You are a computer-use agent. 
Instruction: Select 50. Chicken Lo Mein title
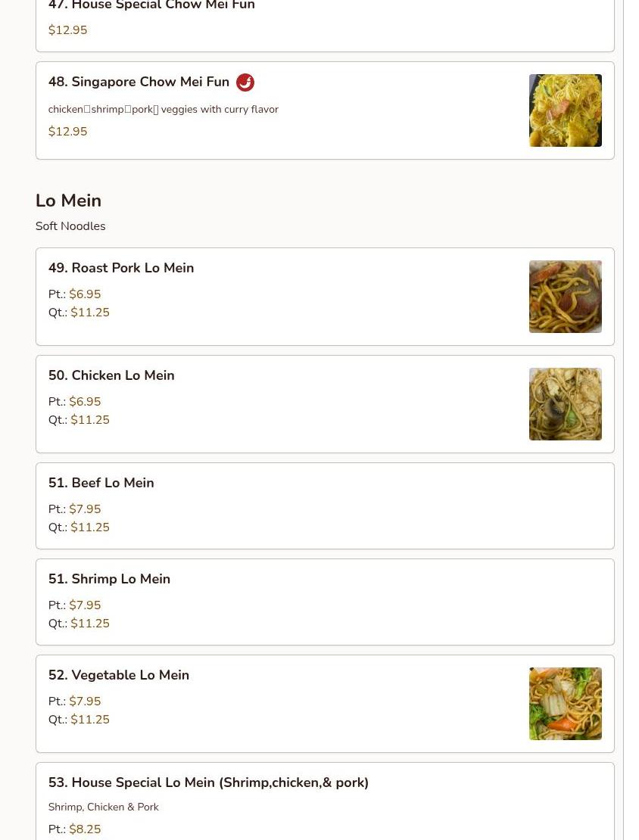point(111,375)
